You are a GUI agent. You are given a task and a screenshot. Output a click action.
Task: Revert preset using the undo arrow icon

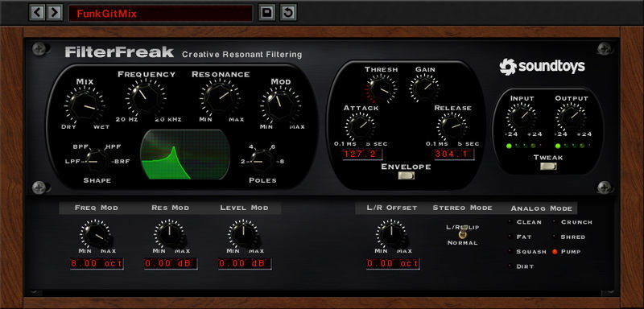click(288, 13)
